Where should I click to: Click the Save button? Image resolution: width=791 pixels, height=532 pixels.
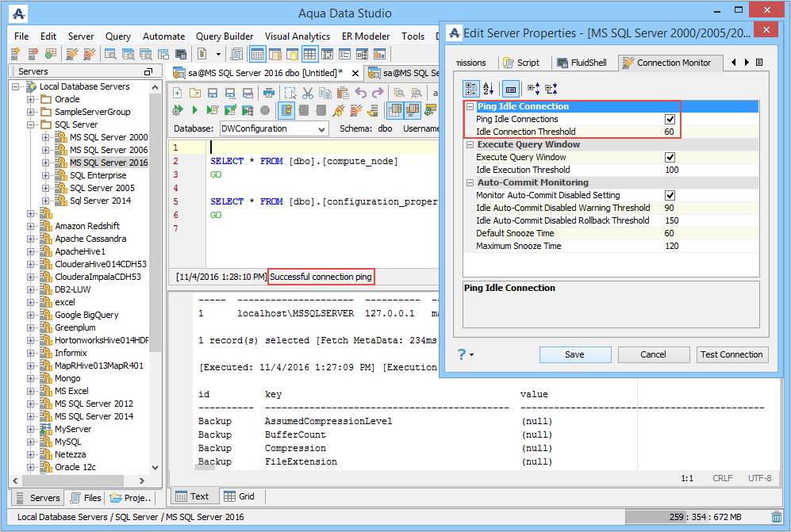[575, 354]
